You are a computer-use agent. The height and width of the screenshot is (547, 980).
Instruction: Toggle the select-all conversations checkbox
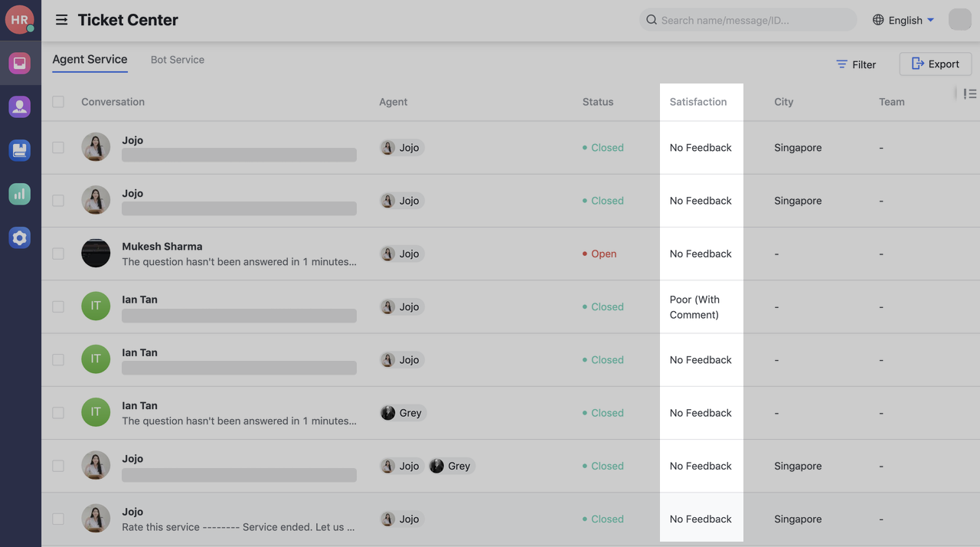(x=57, y=101)
